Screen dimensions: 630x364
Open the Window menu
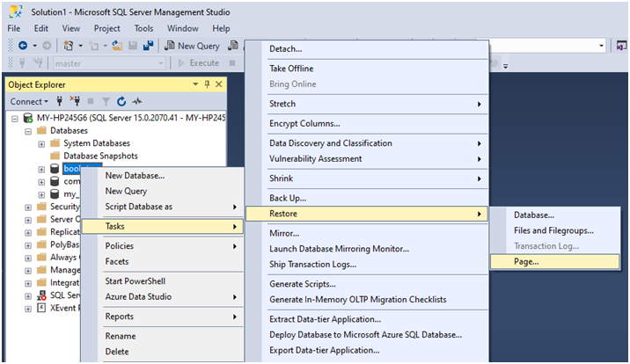(x=183, y=28)
